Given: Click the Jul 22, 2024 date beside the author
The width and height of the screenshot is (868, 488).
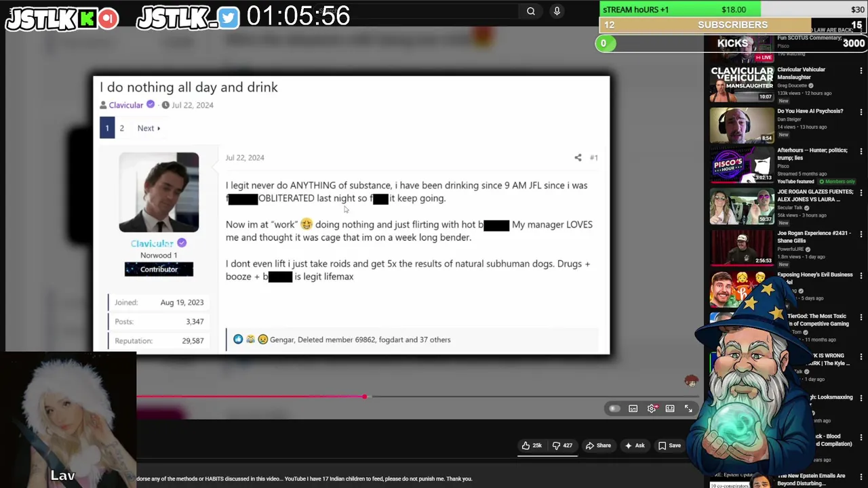Looking at the screenshot, I should tap(193, 105).
